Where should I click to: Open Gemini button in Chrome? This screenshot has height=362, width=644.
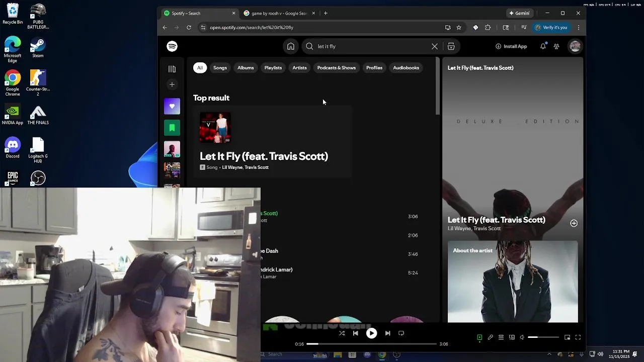519,13
